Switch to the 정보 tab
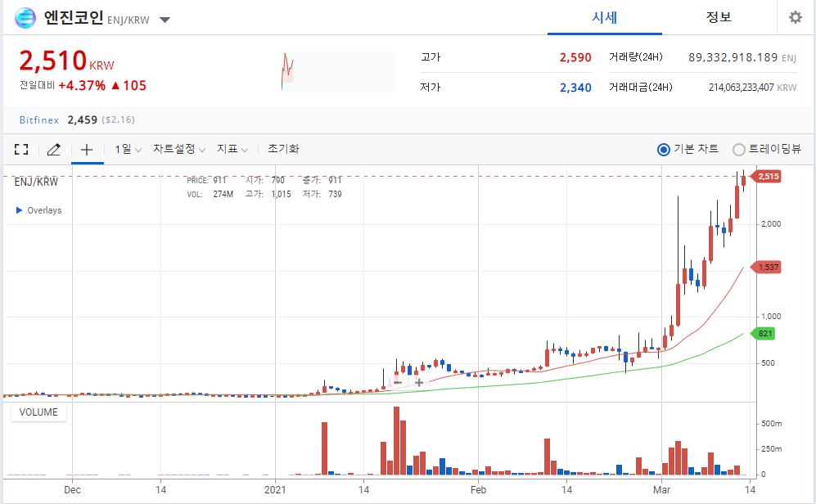The height and width of the screenshot is (504, 816). [719, 18]
